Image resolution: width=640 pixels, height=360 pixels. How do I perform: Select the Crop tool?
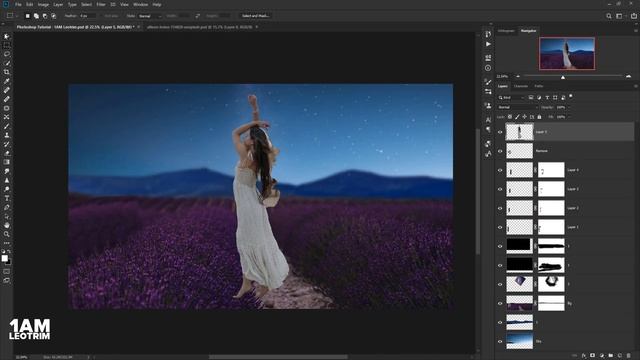coord(7,72)
